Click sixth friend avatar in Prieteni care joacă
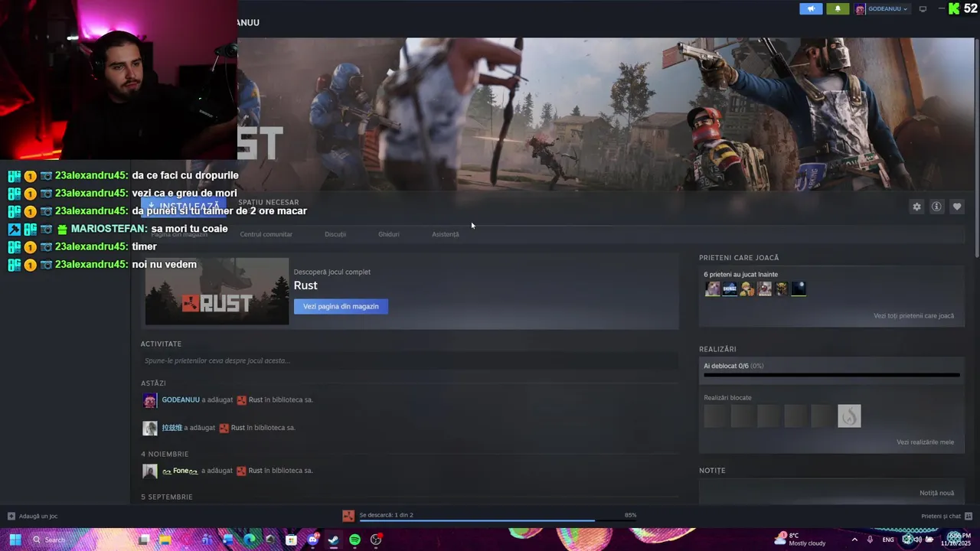 coord(799,289)
